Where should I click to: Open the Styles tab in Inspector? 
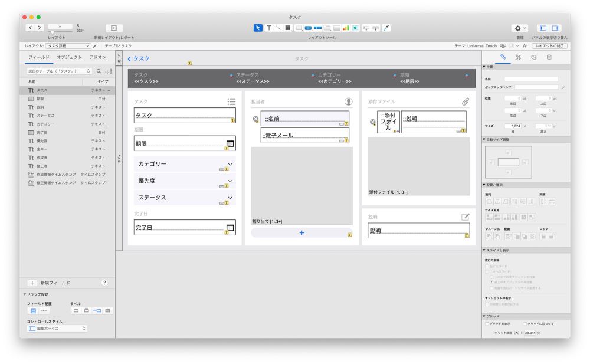pyautogui.click(x=517, y=57)
